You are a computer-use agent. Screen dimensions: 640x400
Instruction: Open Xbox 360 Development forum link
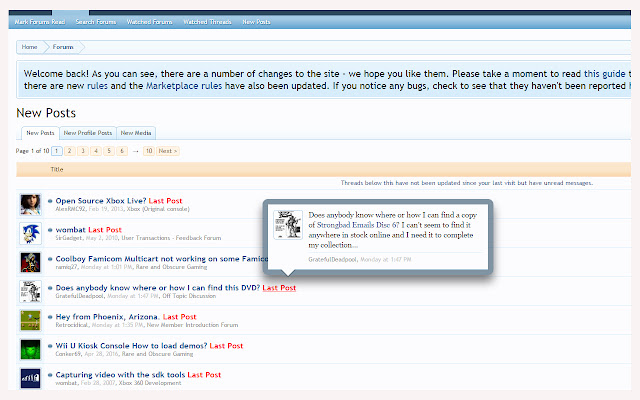(150, 383)
